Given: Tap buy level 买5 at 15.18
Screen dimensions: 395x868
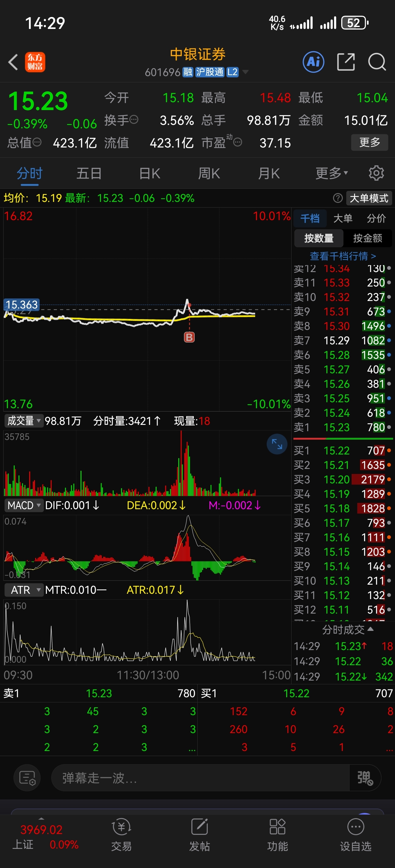Looking at the screenshot, I should [x=342, y=508].
